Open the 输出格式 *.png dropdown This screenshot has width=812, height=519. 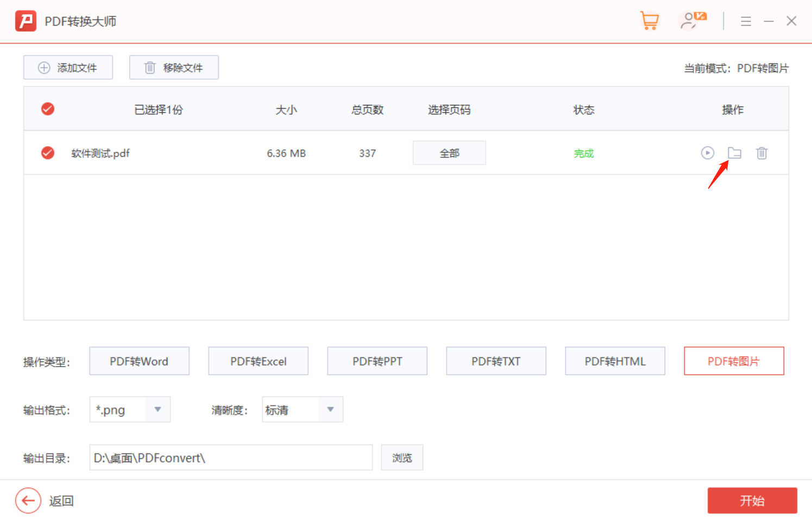click(x=130, y=409)
